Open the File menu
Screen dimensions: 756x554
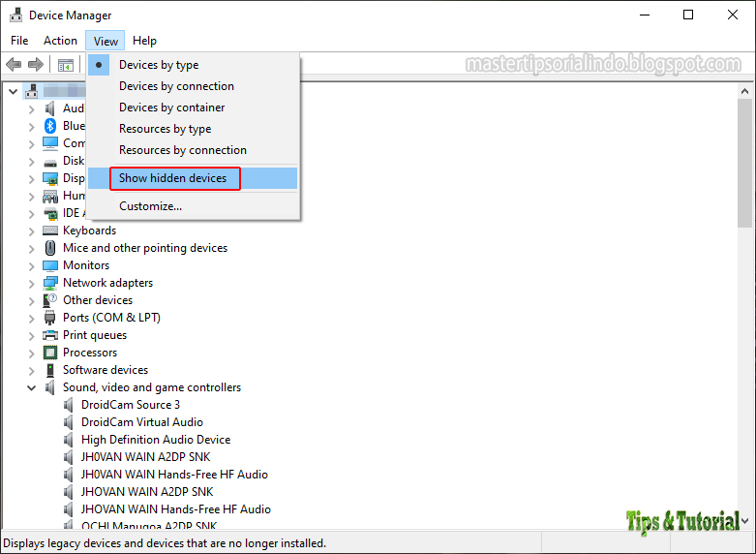click(19, 41)
